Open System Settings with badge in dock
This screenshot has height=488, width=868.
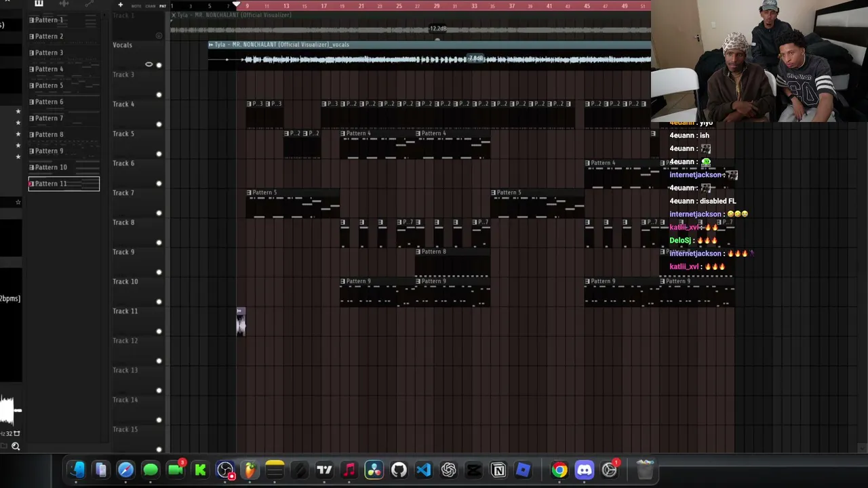(610, 469)
